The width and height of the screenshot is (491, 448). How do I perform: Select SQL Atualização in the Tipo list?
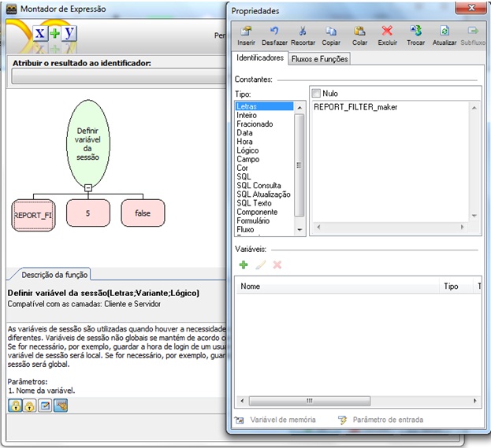264,194
